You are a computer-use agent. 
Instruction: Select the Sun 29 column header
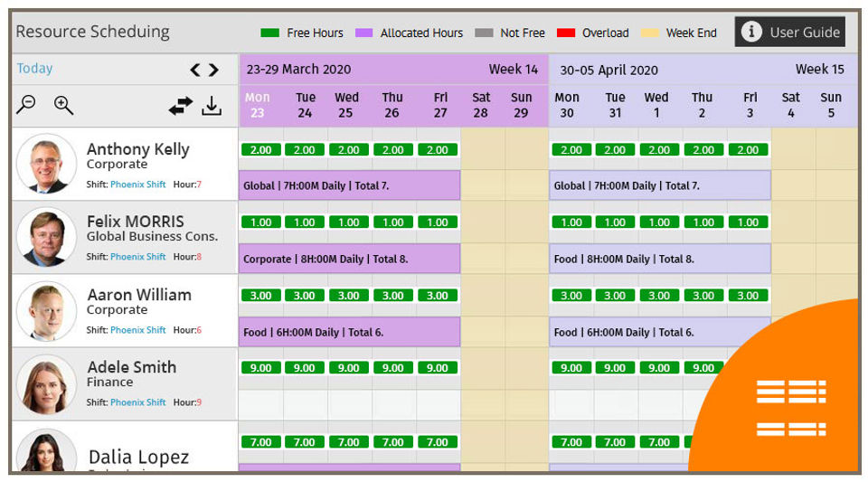pos(521,105)
